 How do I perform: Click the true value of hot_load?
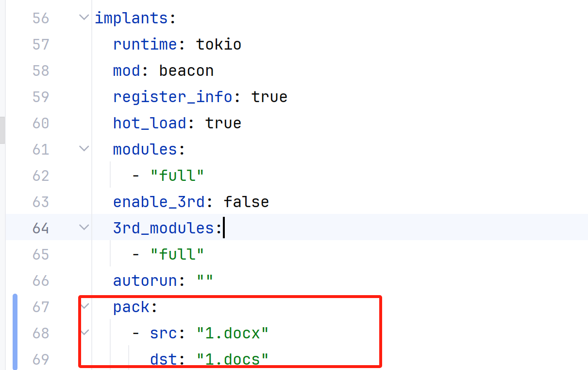tap(223, 123)
